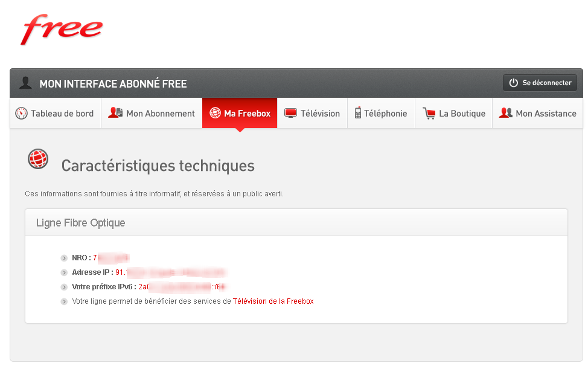Log out with Se déconnecter button
Image resolution: width=588 pixels, height=366 pixels.
tap(540, 83)
